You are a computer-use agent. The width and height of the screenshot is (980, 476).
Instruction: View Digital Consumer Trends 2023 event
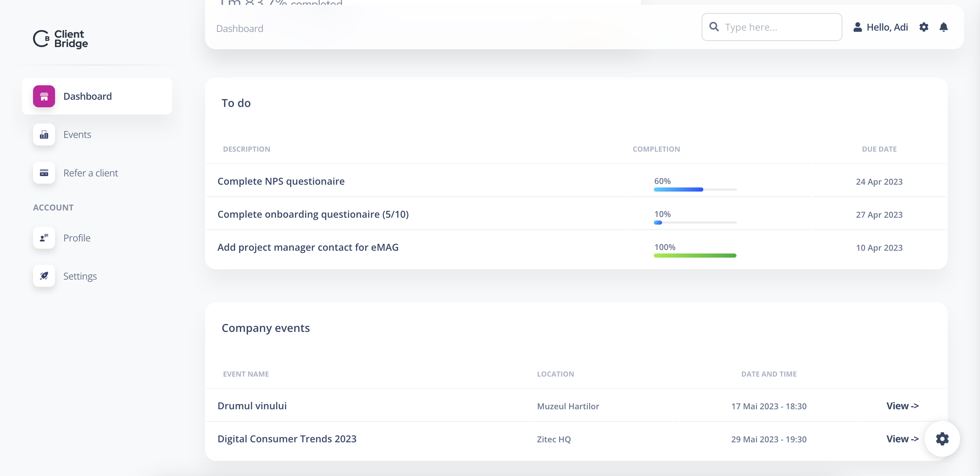point(902,439)
